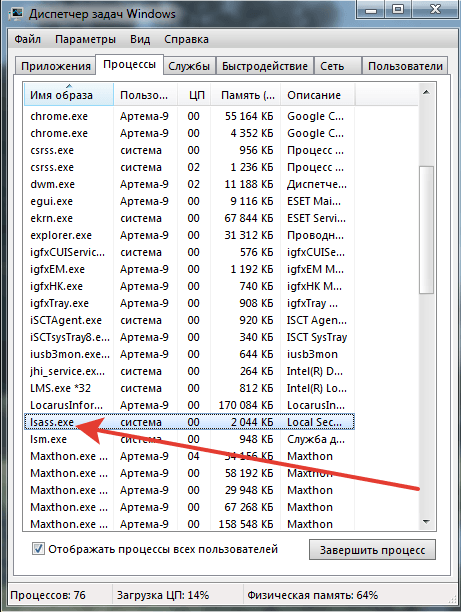Select the dwm.exe process row

tap(189, 184)
